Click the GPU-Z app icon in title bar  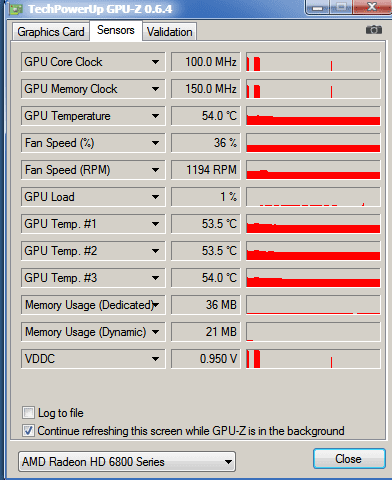point(15,9)
